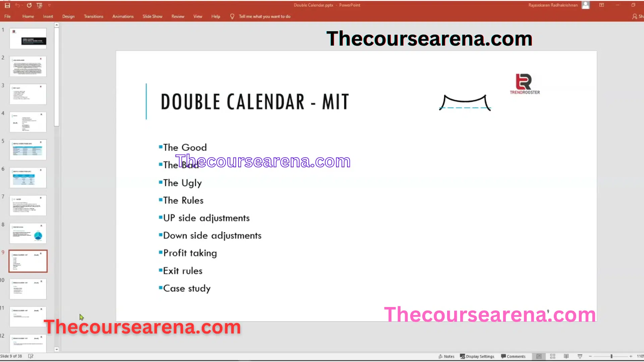
Task: Drag the zoom slider in status bar
Action: 612,356
